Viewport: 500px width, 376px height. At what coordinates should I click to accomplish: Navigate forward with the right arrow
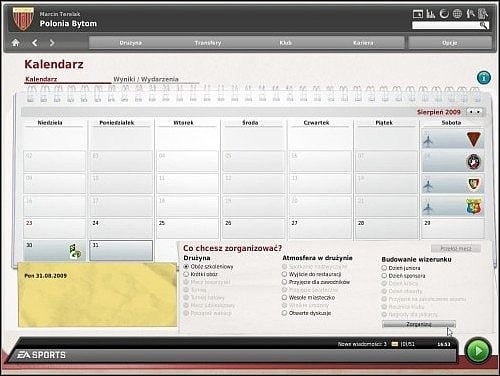coord(52,43)
